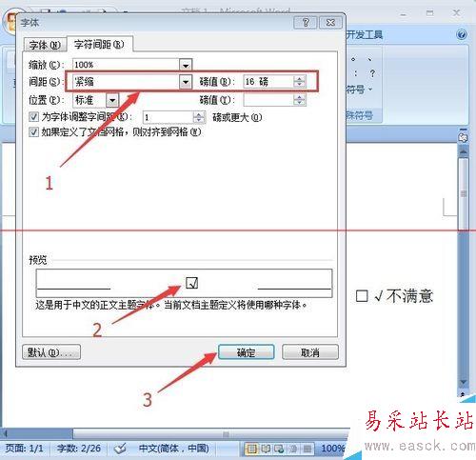Click the 位置 磅值 spinner arrows
Image resolution: width=476 pixels, height=460 pixels.
click(x=299, y=100)
